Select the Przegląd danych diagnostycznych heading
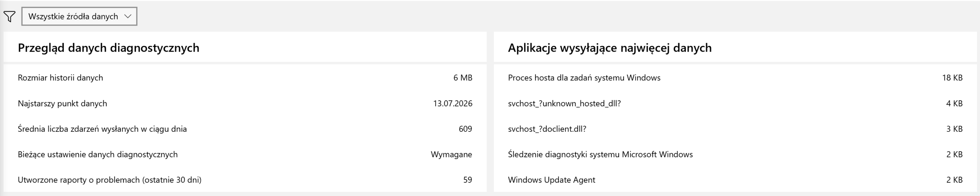 (x=108, y=48)
